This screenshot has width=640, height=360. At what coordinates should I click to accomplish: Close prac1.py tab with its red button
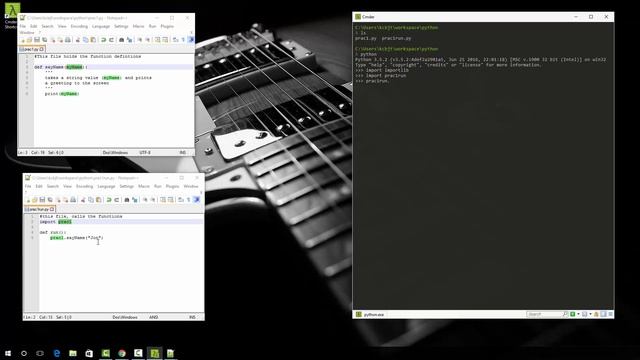(x=42, y=49)
